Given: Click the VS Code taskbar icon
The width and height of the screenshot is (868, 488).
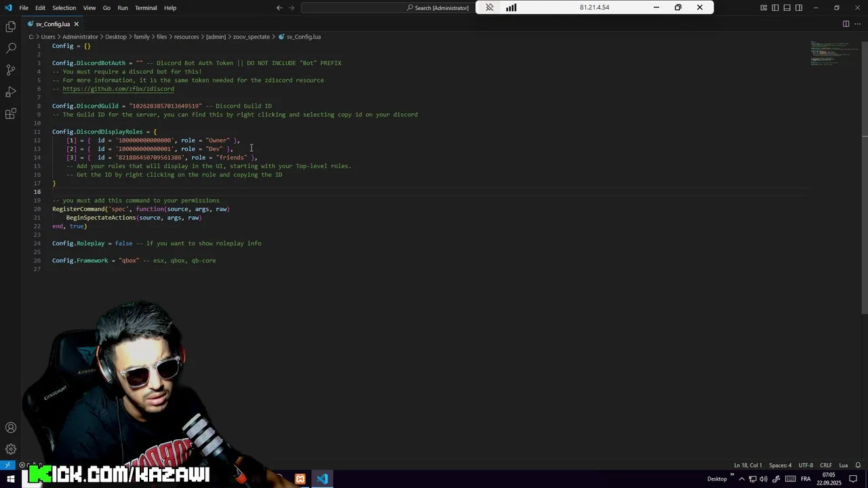Looking at the screenshot, I should tap(322, 479).
